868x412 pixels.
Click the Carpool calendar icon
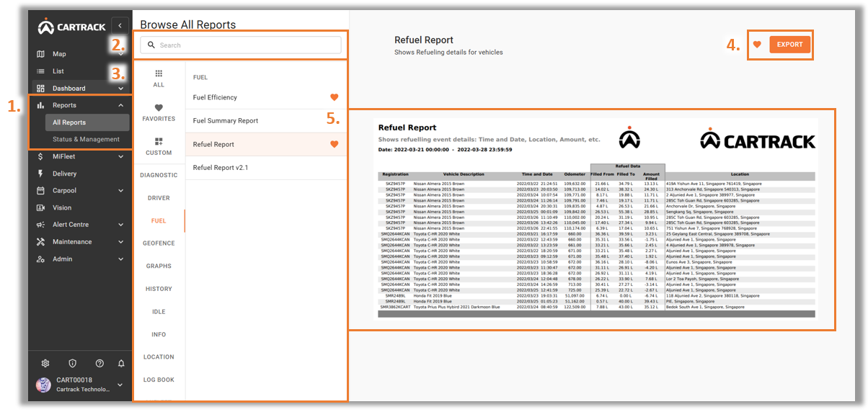click(41, 191)
